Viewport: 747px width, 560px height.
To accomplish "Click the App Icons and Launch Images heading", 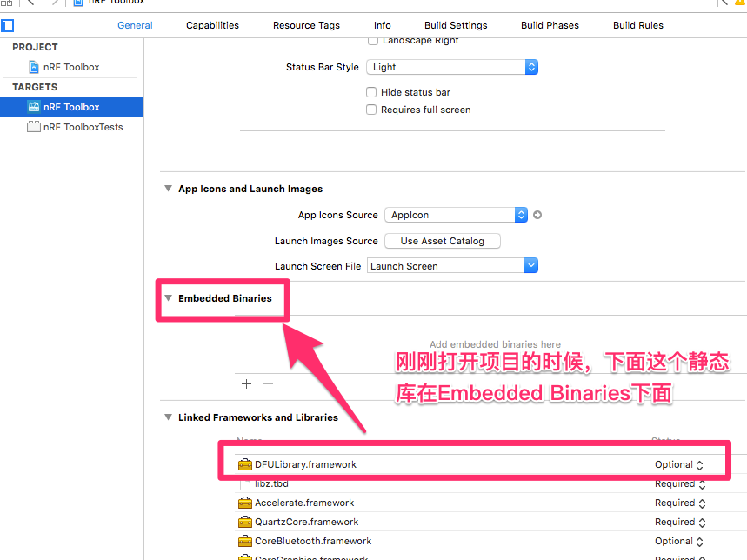I will (250, 189).
